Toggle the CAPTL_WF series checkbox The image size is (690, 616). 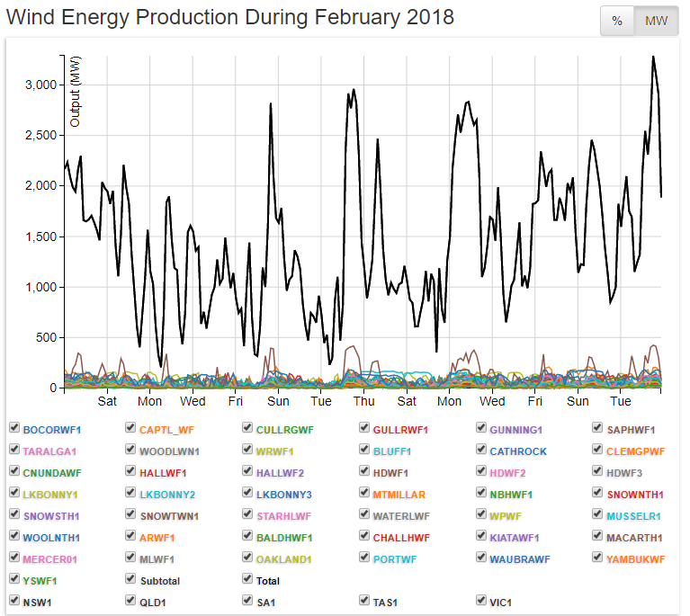point(130,429)
